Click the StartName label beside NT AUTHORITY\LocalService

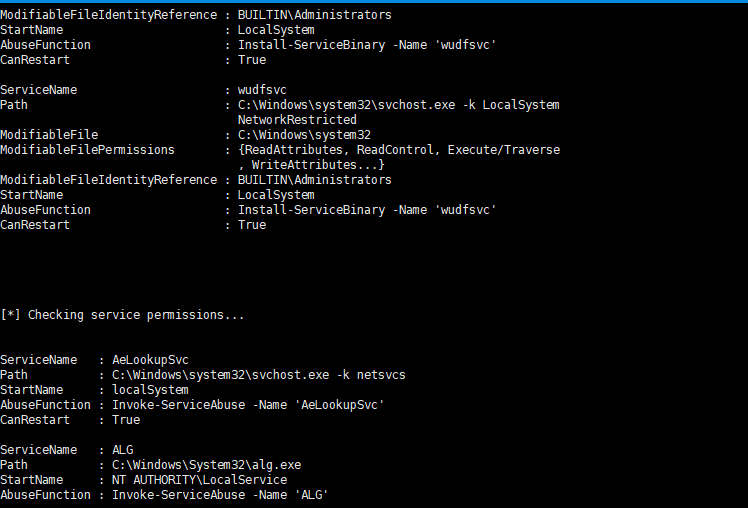(x=35, y=480)
